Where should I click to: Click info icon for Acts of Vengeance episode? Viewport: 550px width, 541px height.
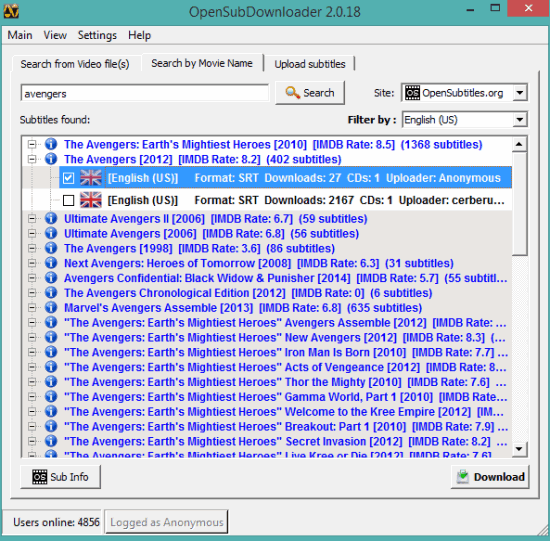(x=51, y=367)
